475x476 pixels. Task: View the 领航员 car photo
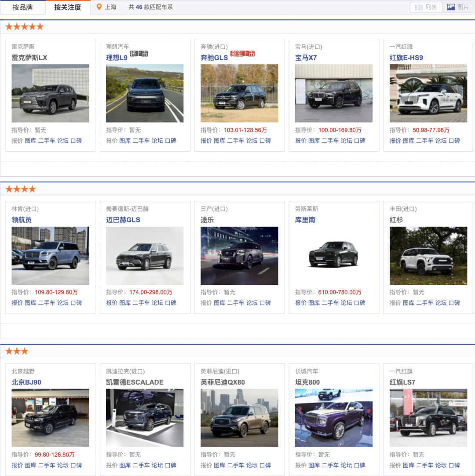(x=51, y=256)
